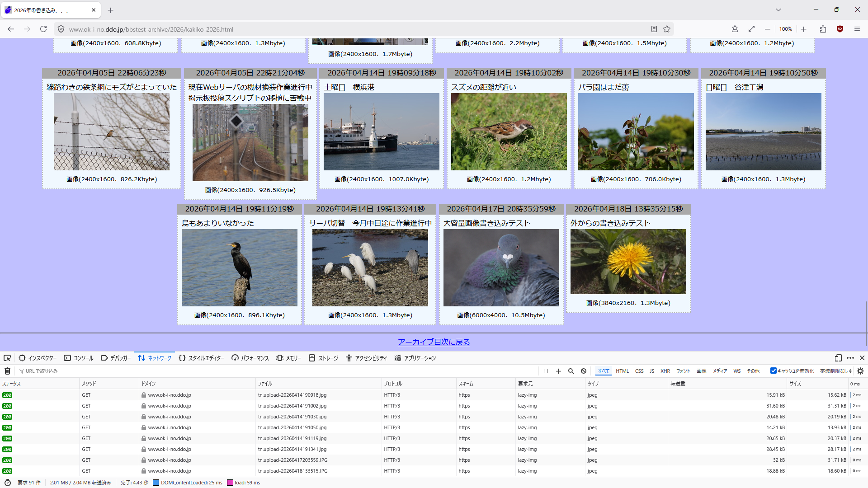
Task: Click the performance analysis stopwatch icon
Action: [7, 483]
